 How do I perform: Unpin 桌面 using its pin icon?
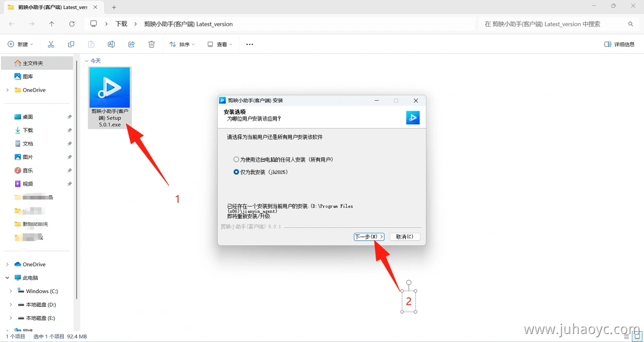point(69,117)
